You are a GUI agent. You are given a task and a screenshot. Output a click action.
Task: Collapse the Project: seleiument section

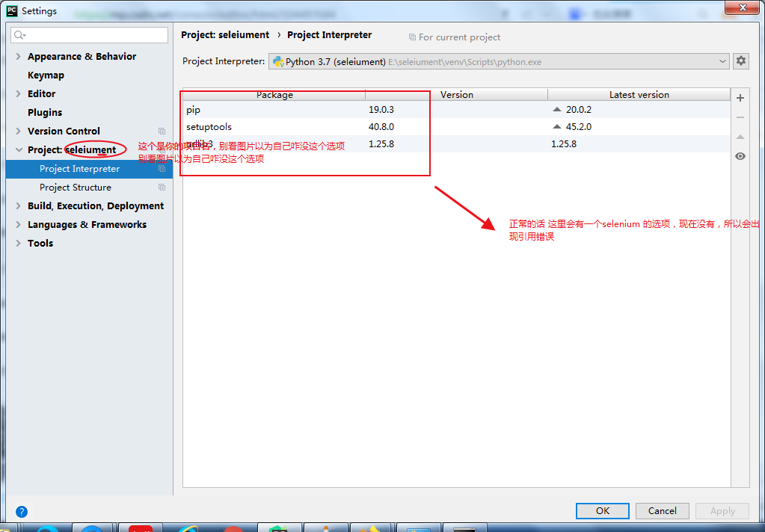pyautogui.click(x=19, y=149)
